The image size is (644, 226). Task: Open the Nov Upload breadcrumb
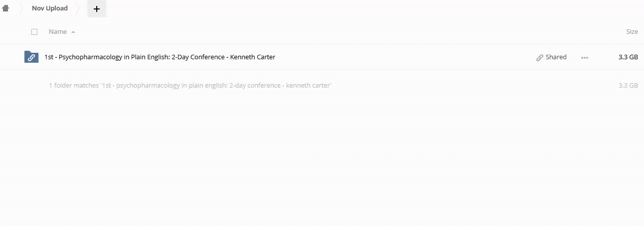(x=50, y=8)
